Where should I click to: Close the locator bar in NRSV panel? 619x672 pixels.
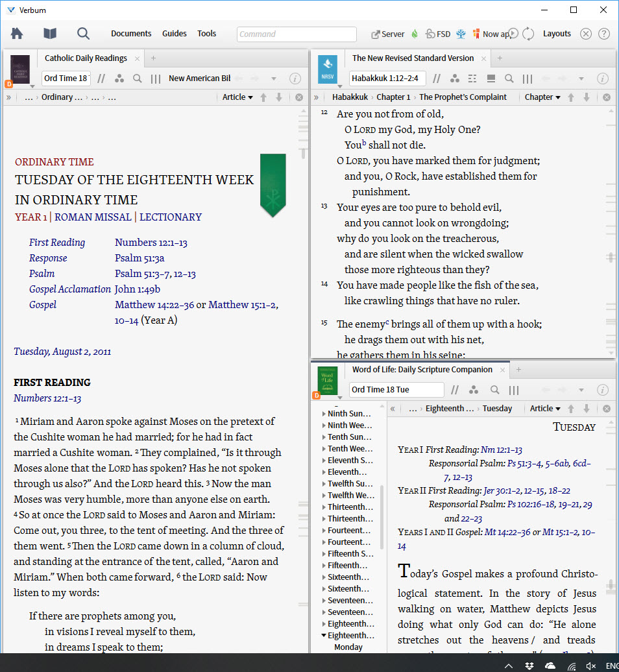(x=607, y=97)
